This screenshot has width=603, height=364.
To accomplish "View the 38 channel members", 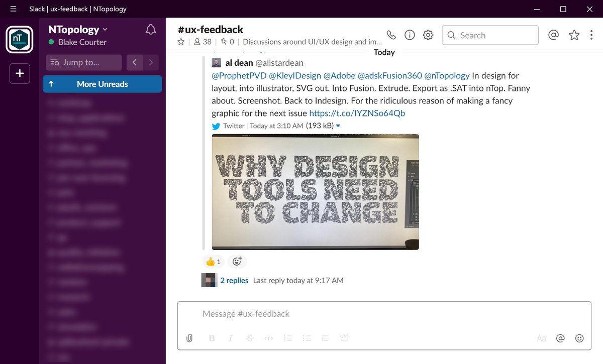I will tap(203, 42).
